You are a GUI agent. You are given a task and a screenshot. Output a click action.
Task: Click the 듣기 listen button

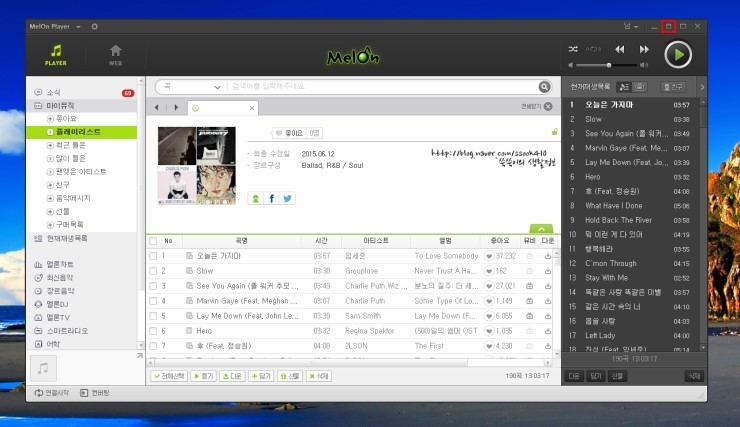(203, 376)
